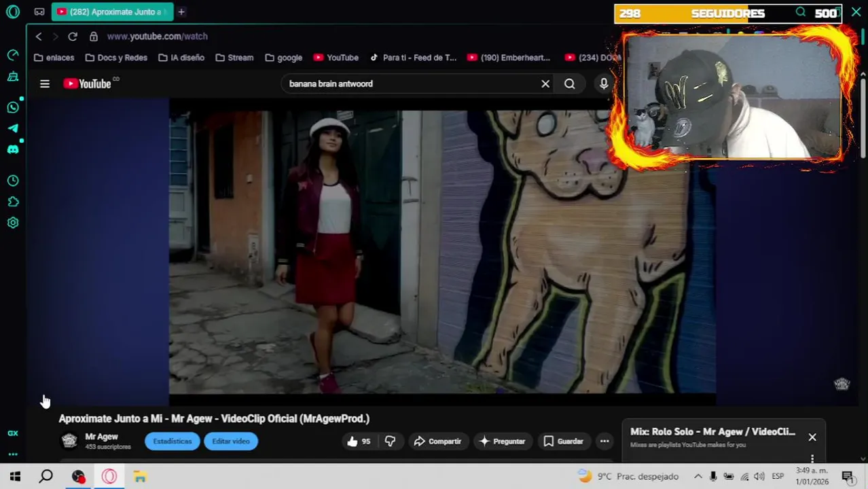Click the Preguntar button
This screenshot has height=489, width=868.
503,441
